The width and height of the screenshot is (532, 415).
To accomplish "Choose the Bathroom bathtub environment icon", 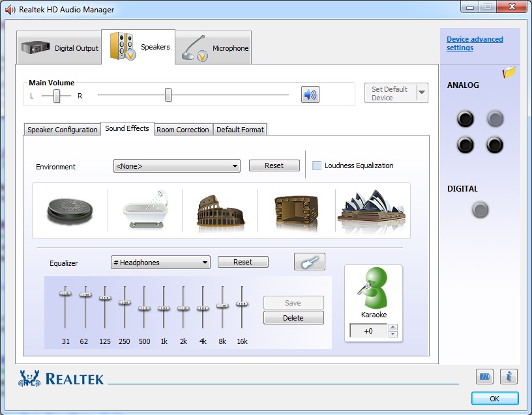I will point(145,209).
